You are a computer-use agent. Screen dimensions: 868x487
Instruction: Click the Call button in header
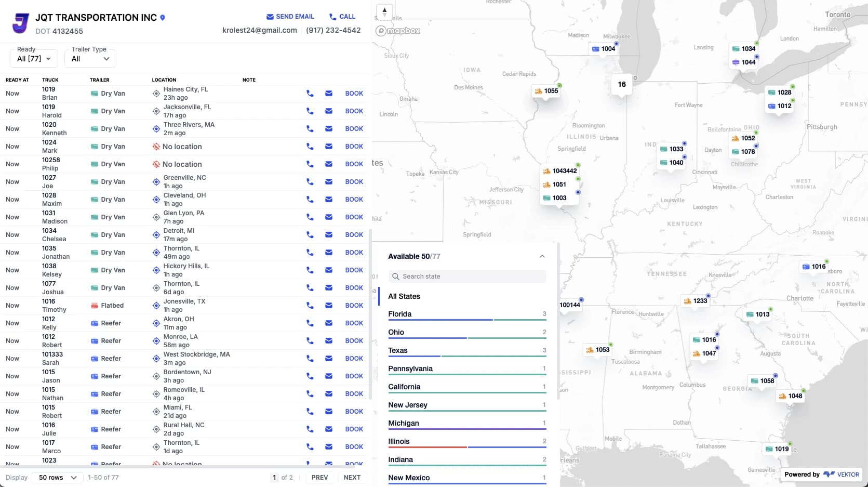pyautogui.click(x=342, y=17)
